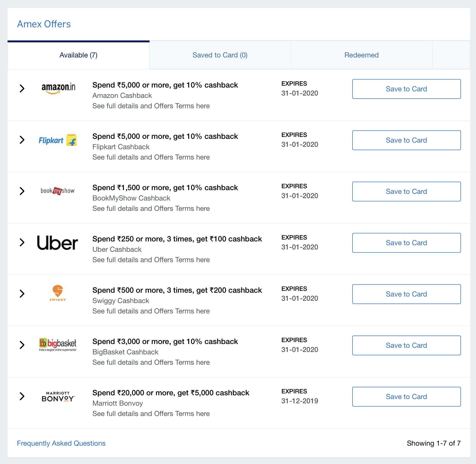This screenshot has width=476, height=464.
Task: Click the Amazon offer title 'Spend ₹5,000 or more, get 10% cashback'
Action: [x=165, y=85]
